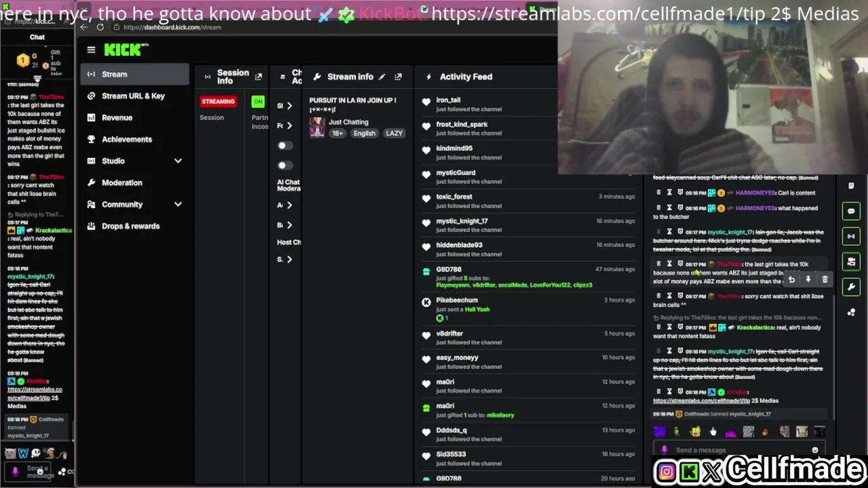Viewport: 868px width, 488px height.
Task: Expand the 'Sl' chat action row
Action: pyautogui.click(x=289, y=106)
